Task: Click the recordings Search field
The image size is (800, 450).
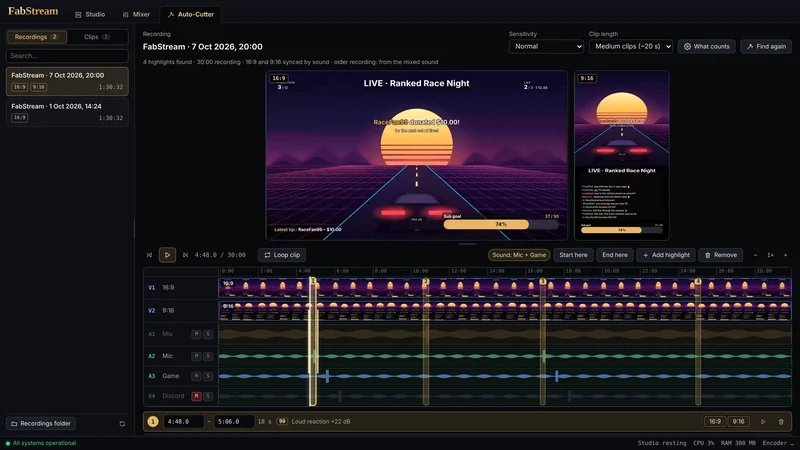Action: click(x=67, y=56)
